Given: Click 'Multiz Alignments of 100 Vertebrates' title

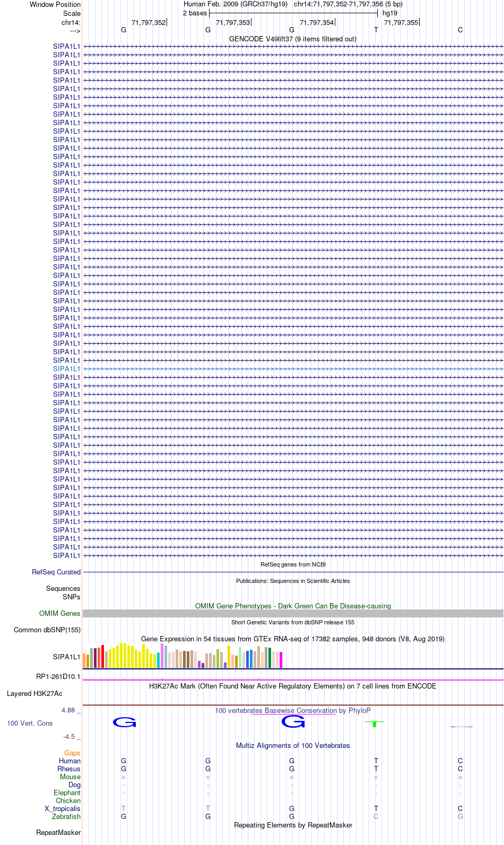Looking at the screenshot, I should click(293, 745).
